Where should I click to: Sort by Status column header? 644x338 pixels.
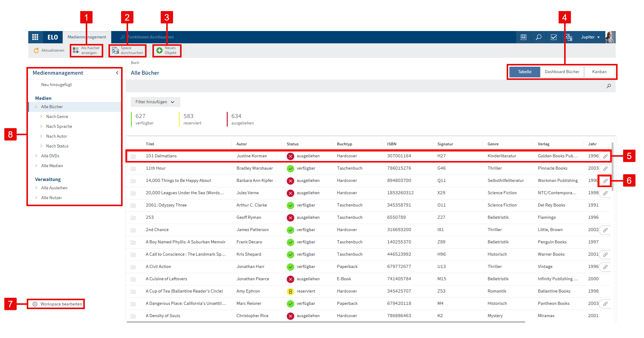coord(293,144)
